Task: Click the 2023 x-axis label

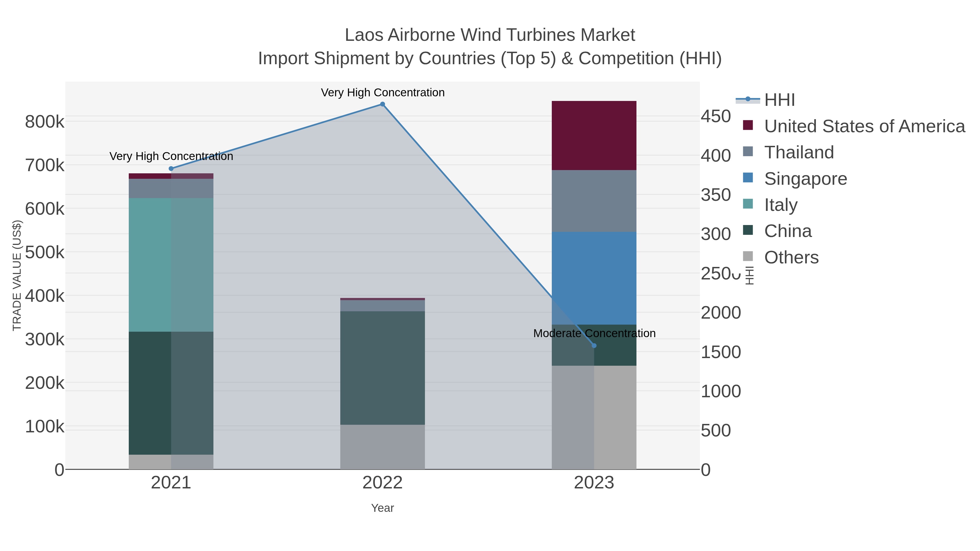Action: [x=594, y=483]
